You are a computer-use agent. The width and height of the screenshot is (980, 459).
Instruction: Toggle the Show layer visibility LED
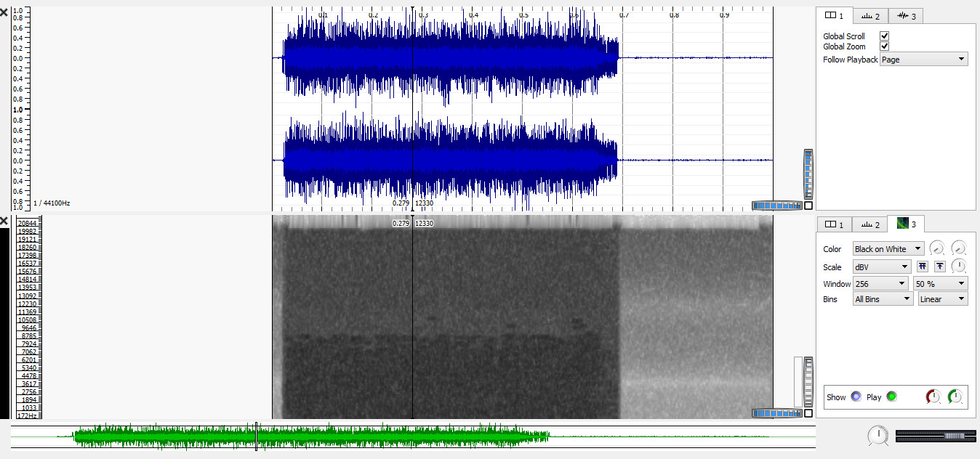click(856, 397)
